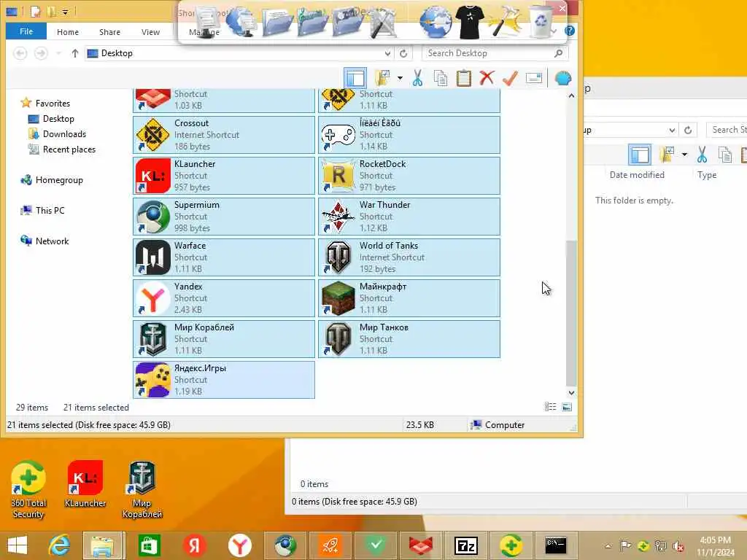Viewport: 747px width, 560px height.
Task: Open Internet Explorer from the taskbar
Action: point(60,545)
